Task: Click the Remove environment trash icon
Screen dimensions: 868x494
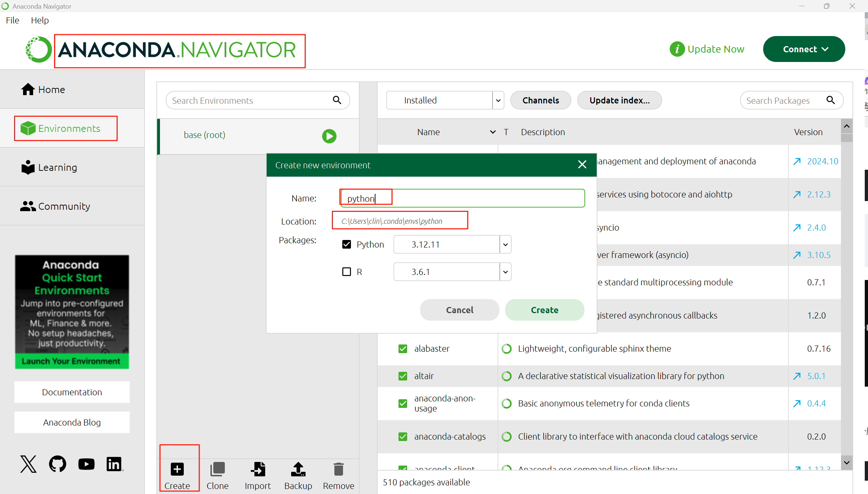Action: (338, 469)
